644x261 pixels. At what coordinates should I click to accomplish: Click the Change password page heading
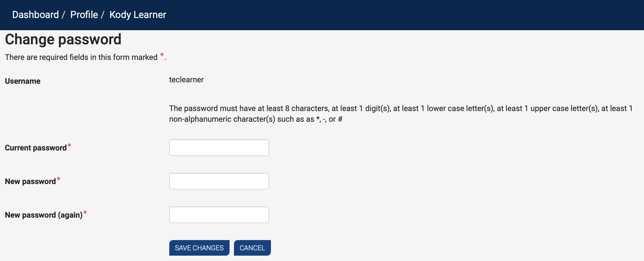point(63,39)
